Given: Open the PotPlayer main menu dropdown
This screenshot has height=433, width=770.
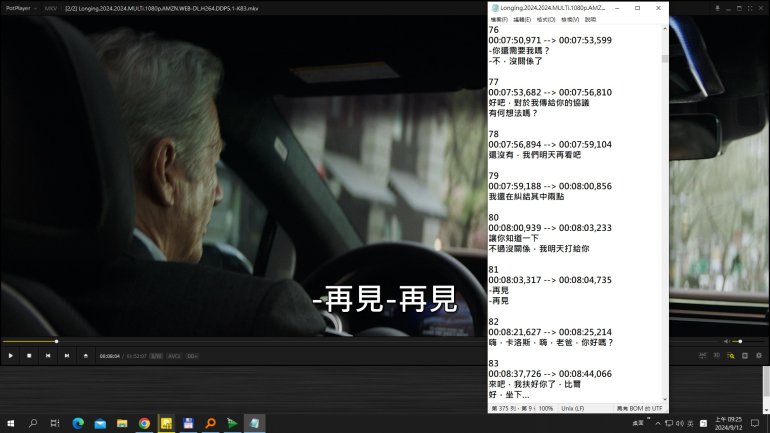Looking at the screenshot, I should click(20, 8).
